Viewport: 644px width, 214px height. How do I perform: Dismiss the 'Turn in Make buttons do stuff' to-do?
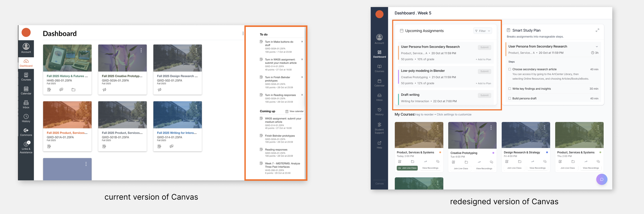click(x=302, y=42)
